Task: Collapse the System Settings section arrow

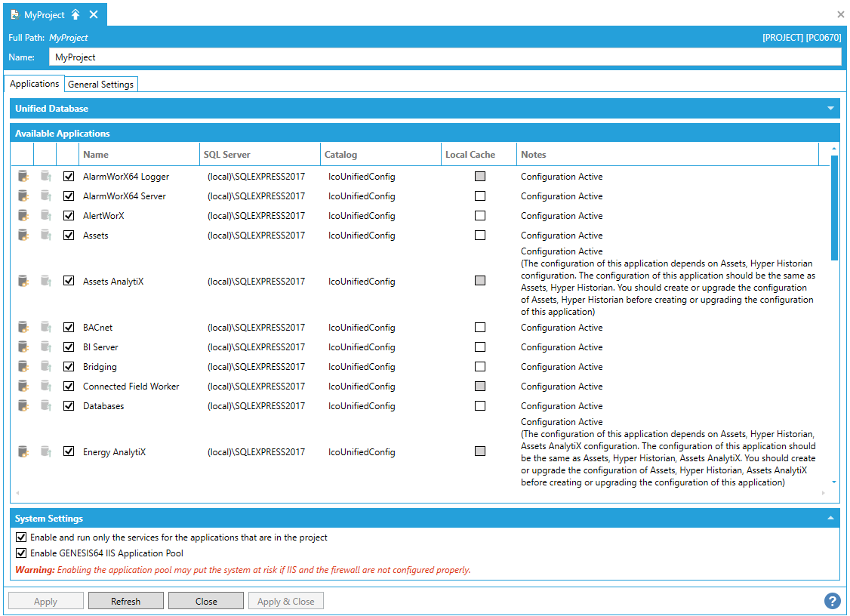Action: click(830, 519)
